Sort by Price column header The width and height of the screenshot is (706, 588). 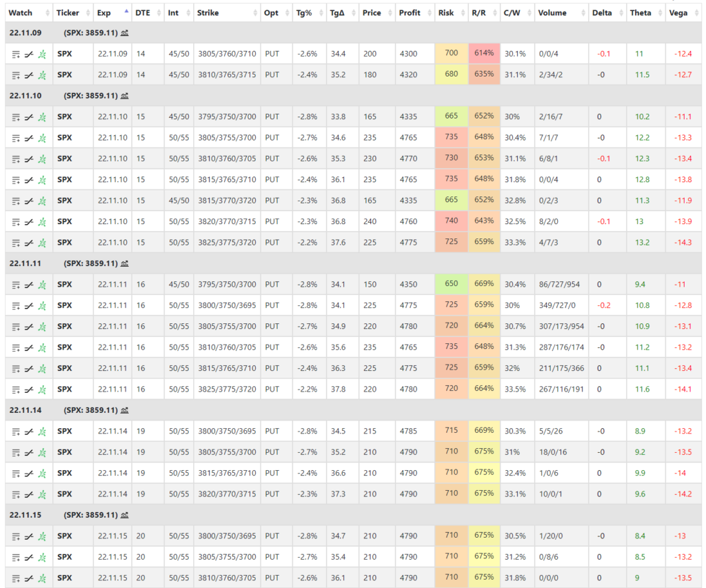(377, 13)
